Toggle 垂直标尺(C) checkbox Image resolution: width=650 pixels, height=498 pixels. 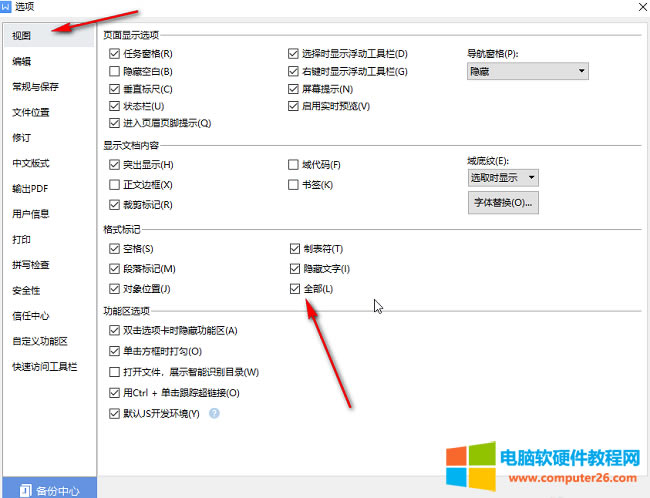pyautogui.click(x=114, y=89)
